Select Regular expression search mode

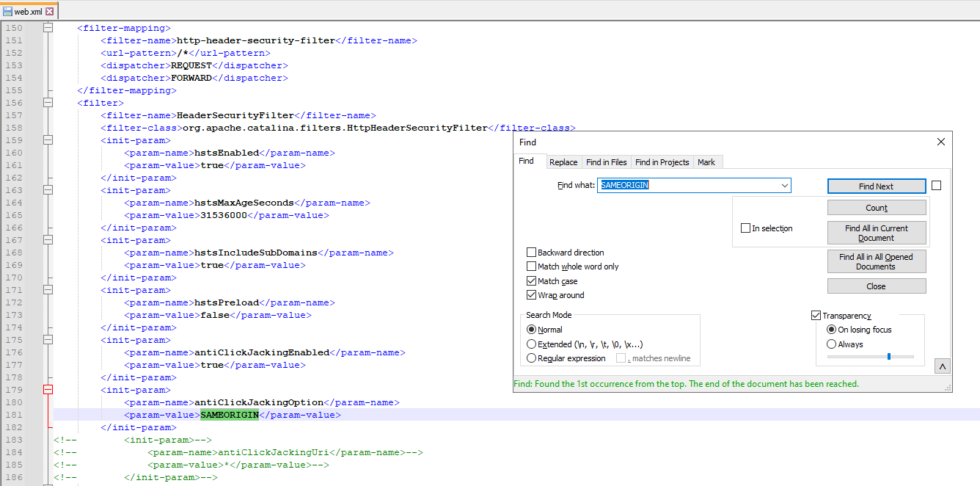click(x=531, y=358)
